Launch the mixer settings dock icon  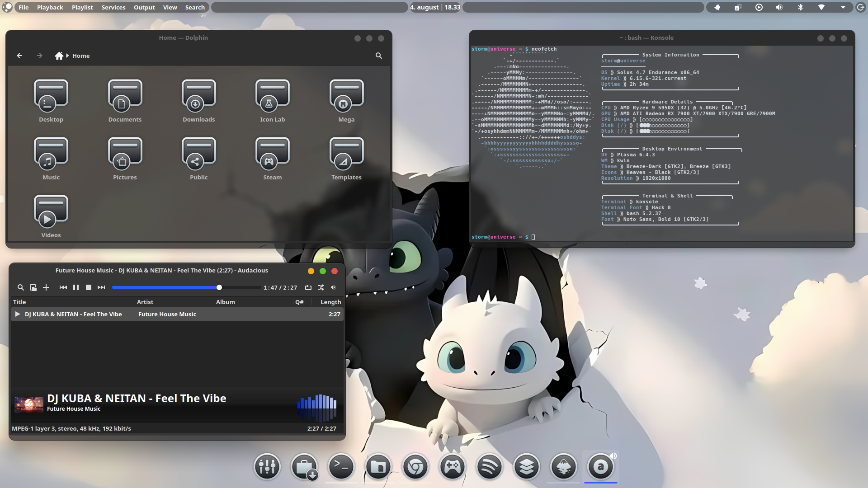click(x=267, y=467)
